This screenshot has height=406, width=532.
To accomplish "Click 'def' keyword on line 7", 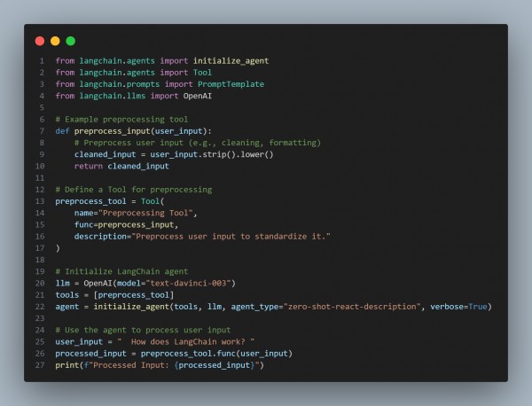I will (62, 131).
